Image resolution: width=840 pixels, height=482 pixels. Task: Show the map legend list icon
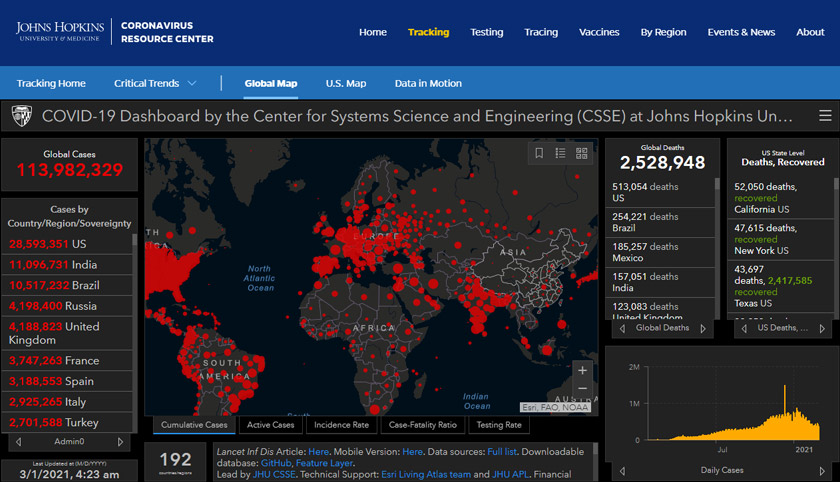pyautogui.click(x=560, y=153)
